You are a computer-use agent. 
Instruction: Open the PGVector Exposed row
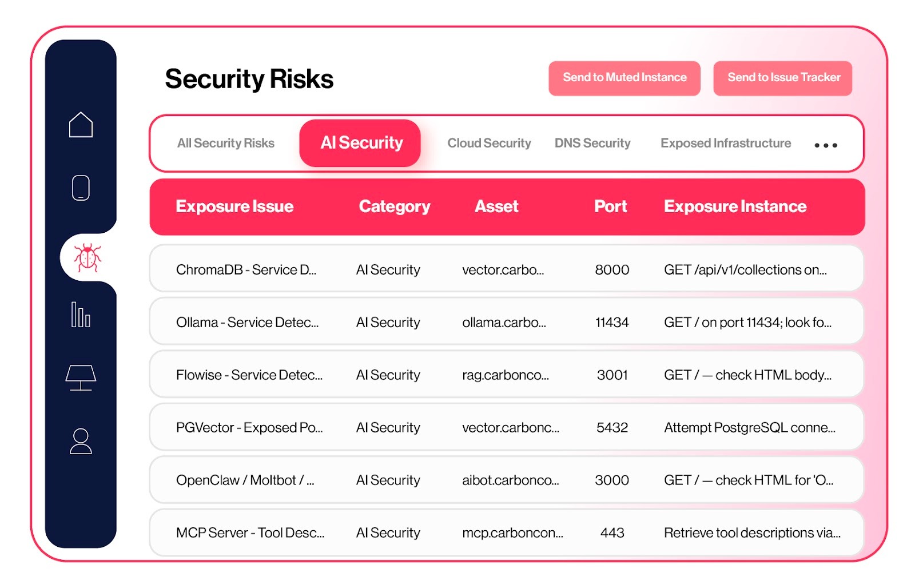pyautogui.click(x=249, y=428)
